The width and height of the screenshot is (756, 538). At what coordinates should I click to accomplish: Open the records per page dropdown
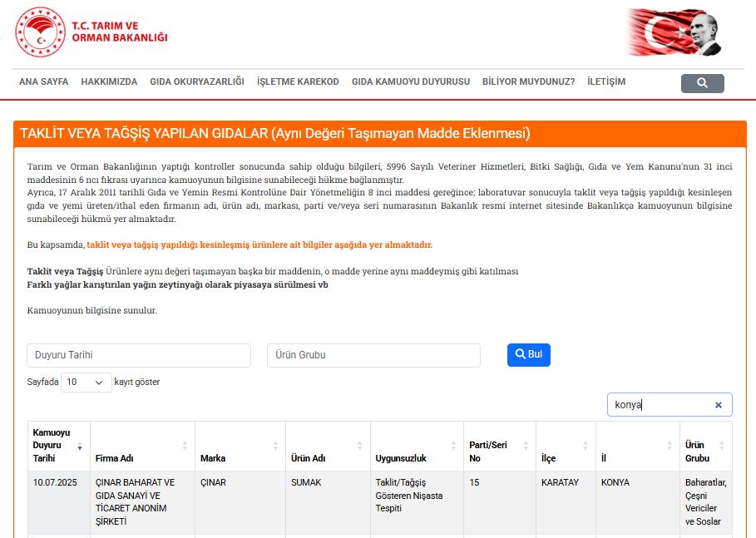[x=86, y=383]
